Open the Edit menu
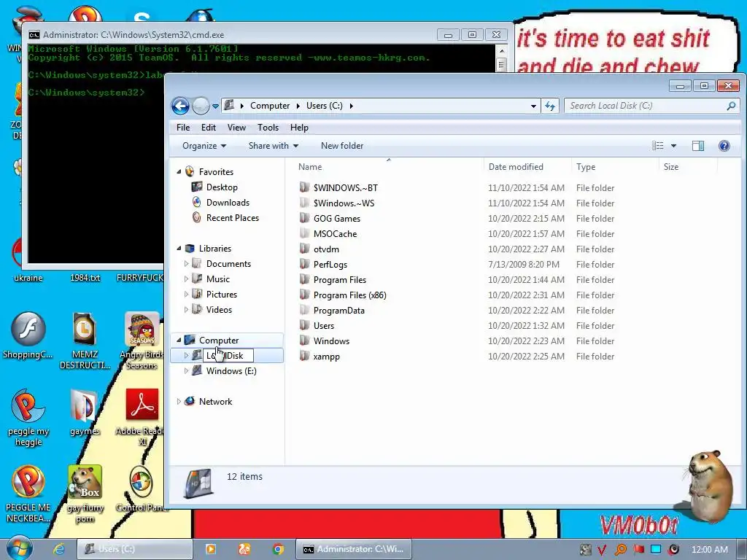This screenshot has height=560, width=747. (x=208, y=128)
